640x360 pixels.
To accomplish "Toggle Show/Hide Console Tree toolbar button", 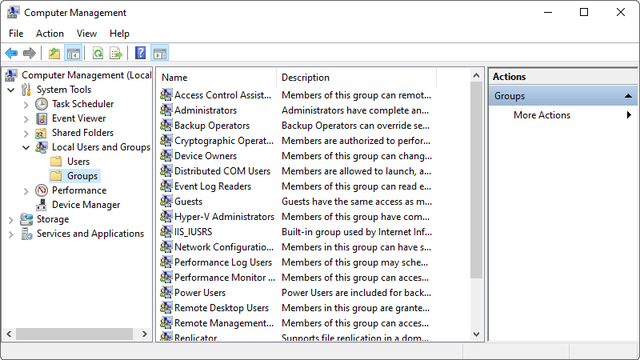I will [x=73, y=53].
